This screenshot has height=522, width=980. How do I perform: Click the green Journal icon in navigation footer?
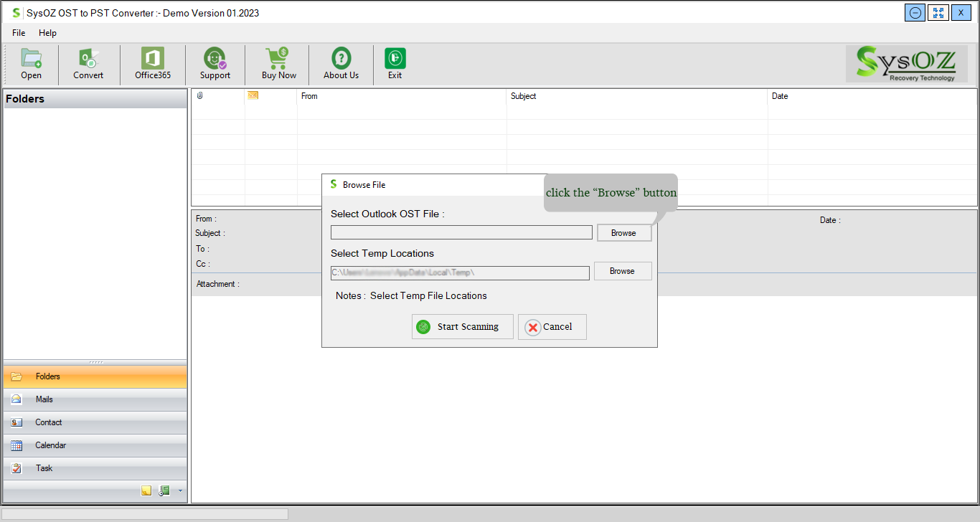[x=164, y=491]
